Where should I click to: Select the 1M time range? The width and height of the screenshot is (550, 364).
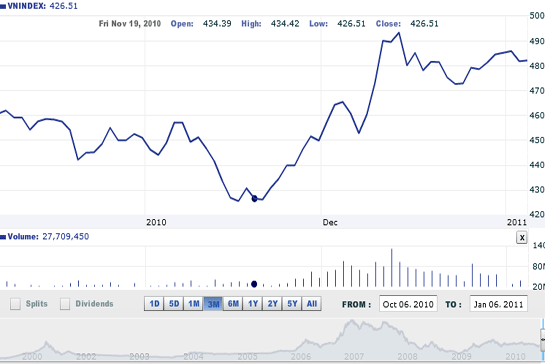tap(194, 304)
